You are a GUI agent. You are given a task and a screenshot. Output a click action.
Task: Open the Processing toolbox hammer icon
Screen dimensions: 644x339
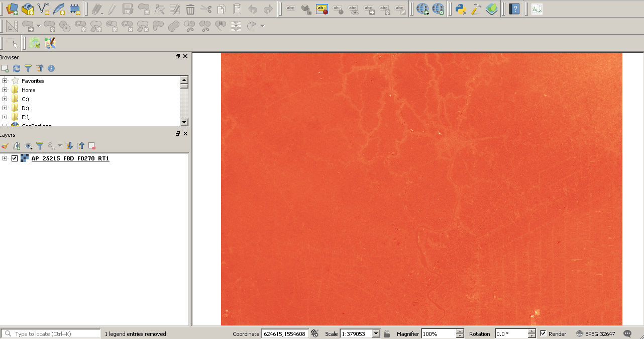476,9
